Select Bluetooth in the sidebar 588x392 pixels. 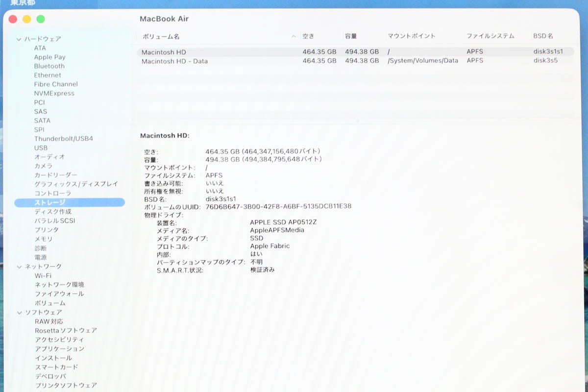click(x=49, y=66)
